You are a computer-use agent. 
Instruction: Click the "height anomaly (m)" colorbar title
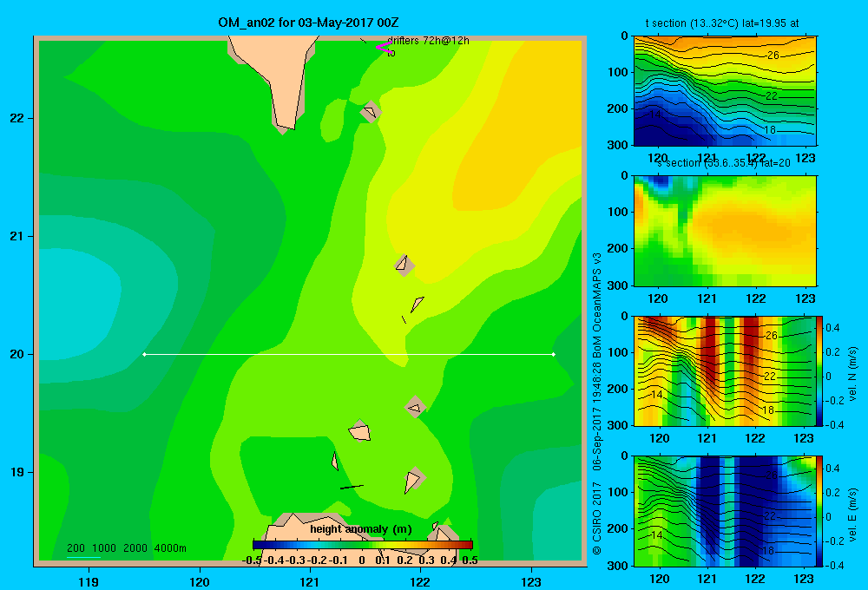tap(361, 529)
